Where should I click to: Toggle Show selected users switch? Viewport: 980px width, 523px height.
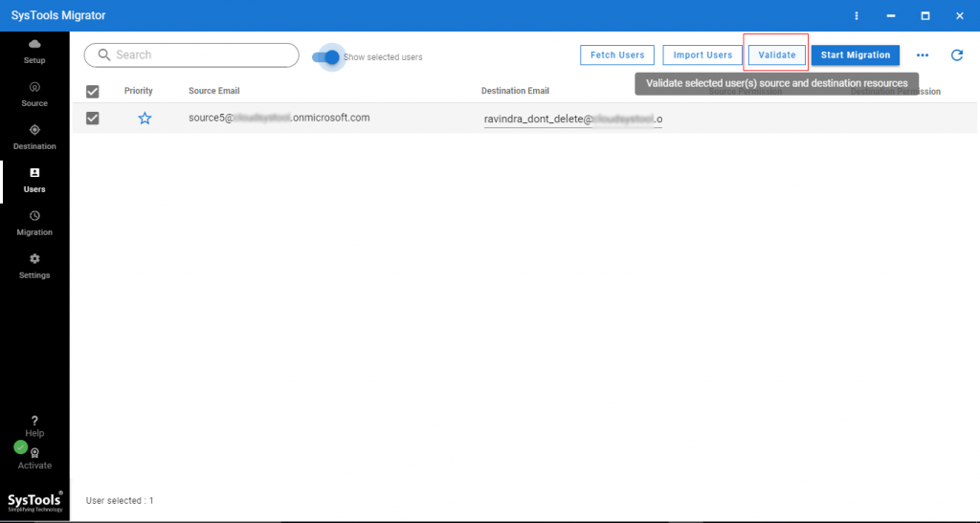point(325,56)
